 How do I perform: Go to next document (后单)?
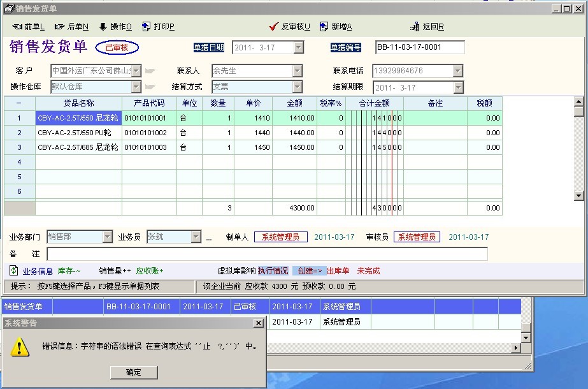71,27
